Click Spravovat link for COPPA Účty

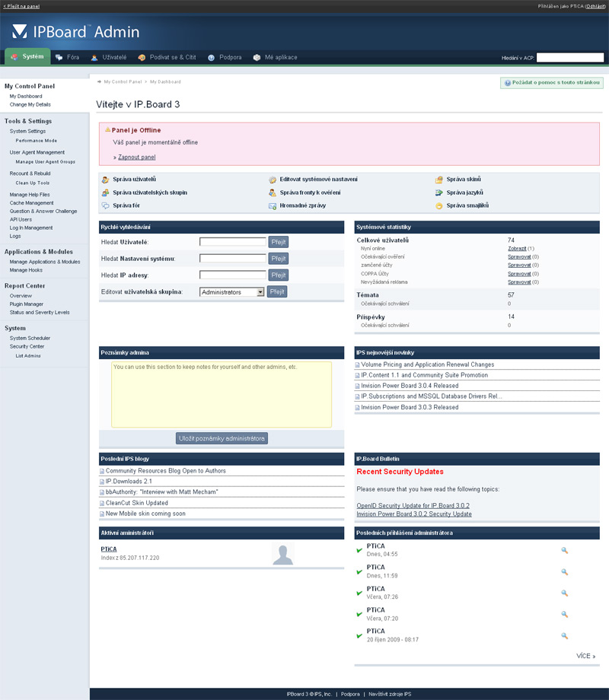pyautogui.click(x=519, y=274)
